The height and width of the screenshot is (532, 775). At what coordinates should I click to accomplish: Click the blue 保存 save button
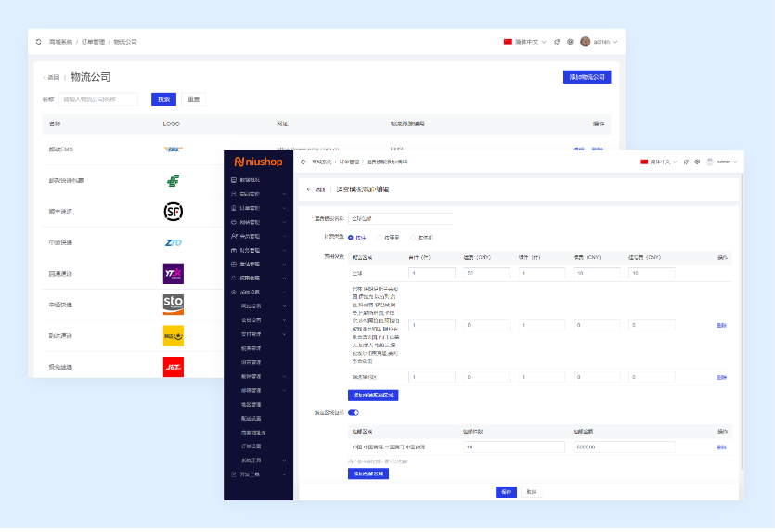pyautogui.click(x=506, y=492)
